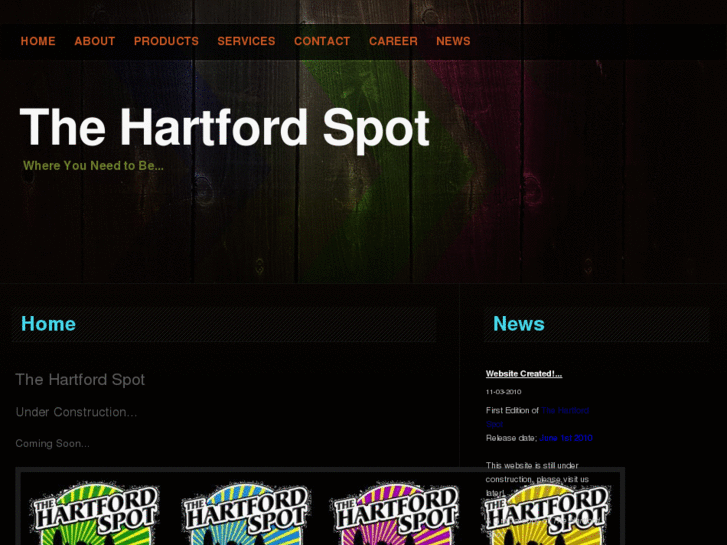The width and height of the screenshot is (727, 545).
Task: Open the HOME navigation link
Action: point(38,41)
